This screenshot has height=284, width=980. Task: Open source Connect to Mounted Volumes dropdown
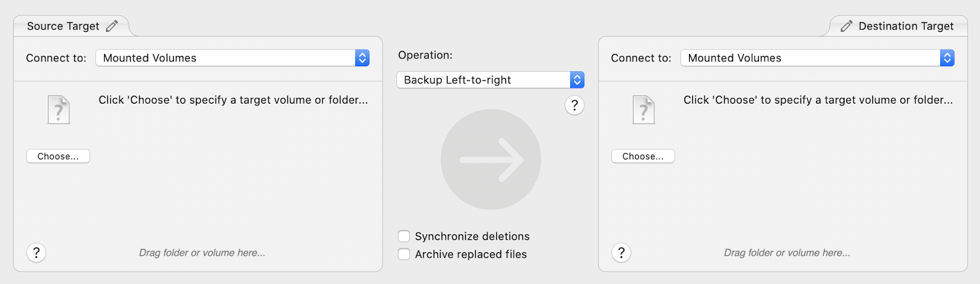coord(233,58)
